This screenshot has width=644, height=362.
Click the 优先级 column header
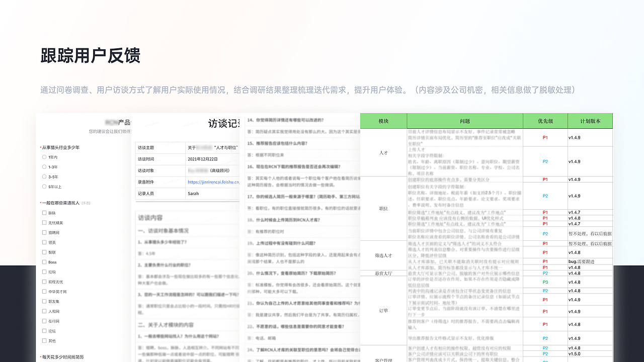[x=545, y=121]
